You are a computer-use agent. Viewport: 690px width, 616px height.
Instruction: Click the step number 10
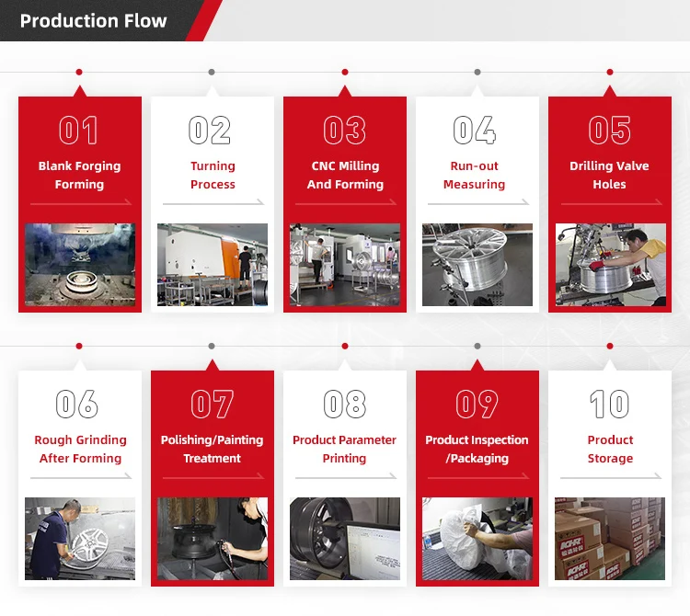pos(609,404)
